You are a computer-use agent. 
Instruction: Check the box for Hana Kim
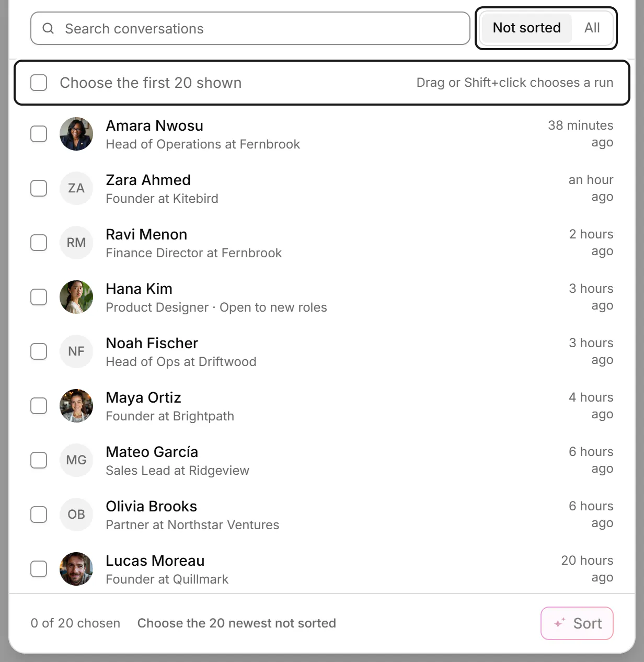[x=39, y=297]
